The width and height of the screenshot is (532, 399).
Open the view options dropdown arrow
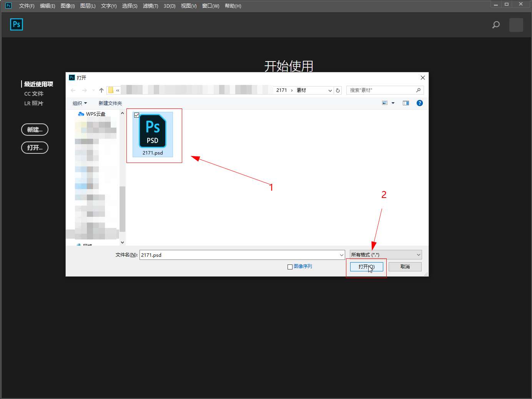(393, 103)
